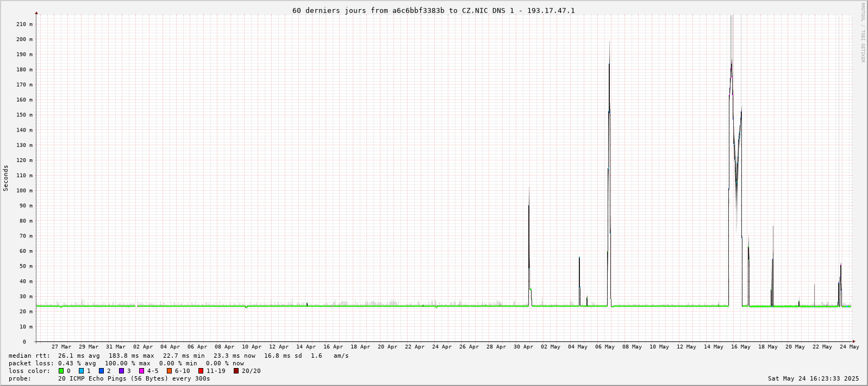Click the orange loss swatch for 6-10

point(170,371)
